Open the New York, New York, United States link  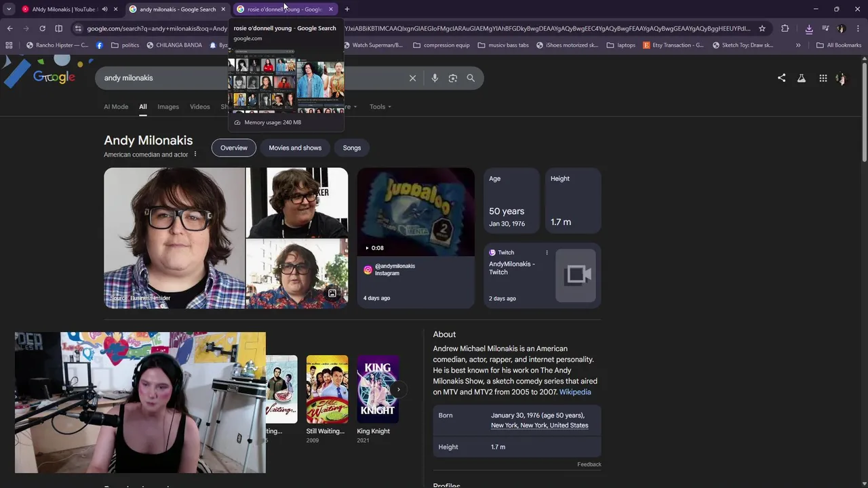point(540,426)
